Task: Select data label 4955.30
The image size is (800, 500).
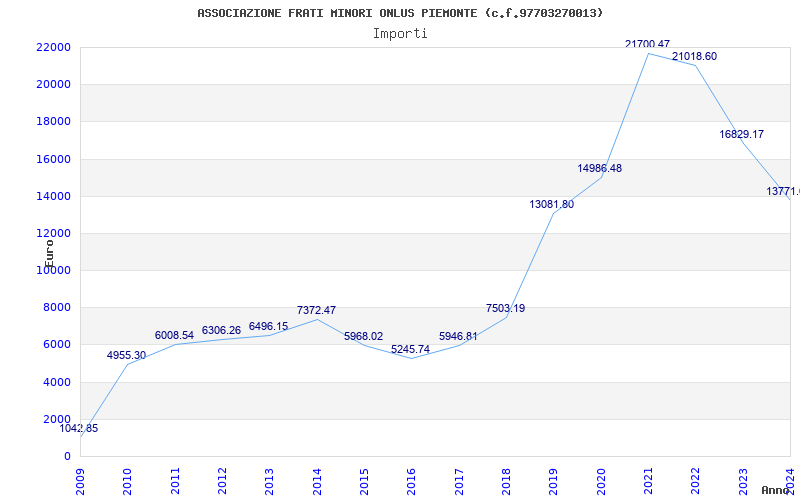Action: tap(126, 356)
